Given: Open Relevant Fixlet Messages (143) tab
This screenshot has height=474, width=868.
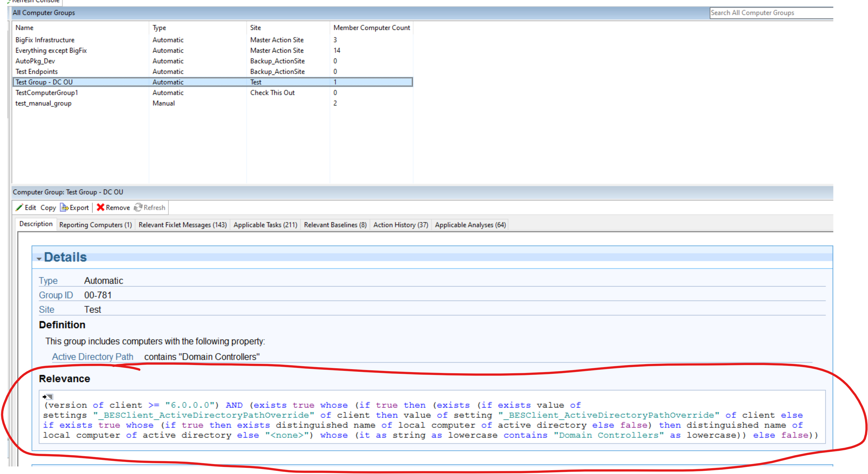Looking at the screenshot, I should tap(183, 225).
